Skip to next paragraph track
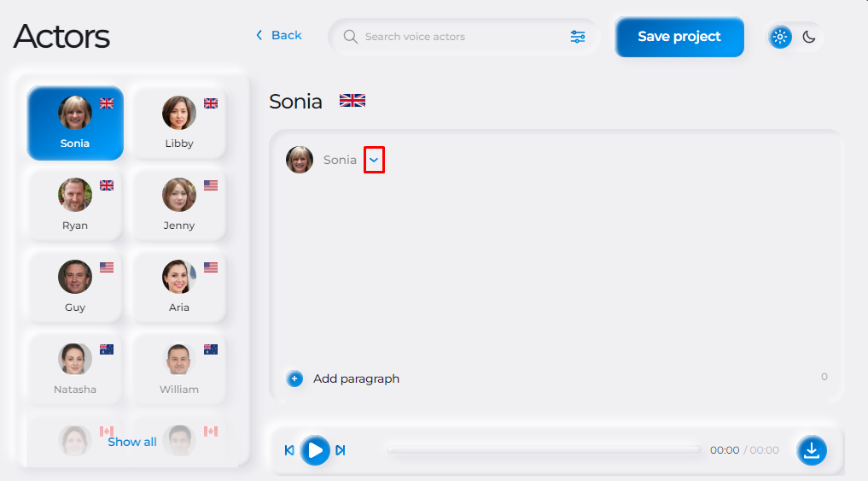 (x=341, y=450)
